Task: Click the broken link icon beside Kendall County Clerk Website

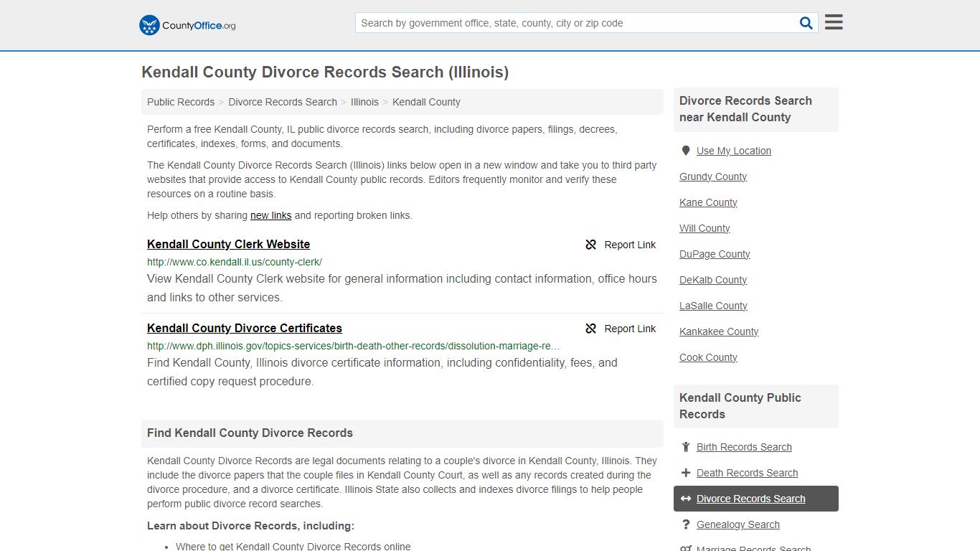Action: (x=591, y=245)
